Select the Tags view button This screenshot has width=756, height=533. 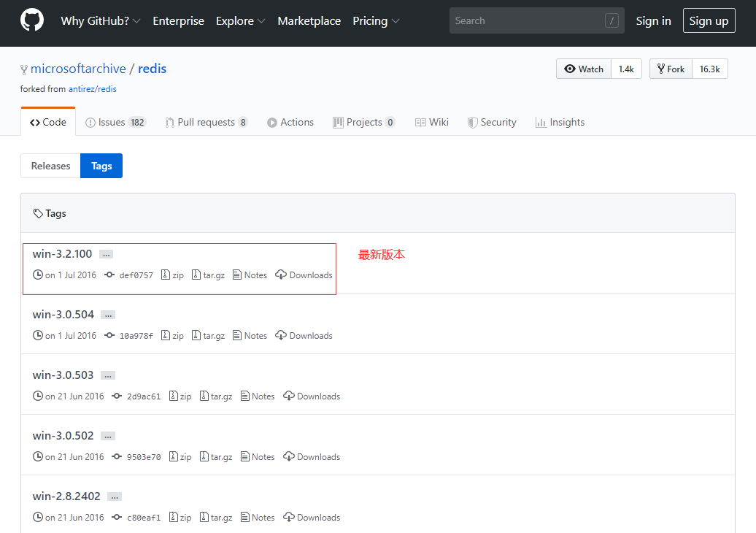101,166
